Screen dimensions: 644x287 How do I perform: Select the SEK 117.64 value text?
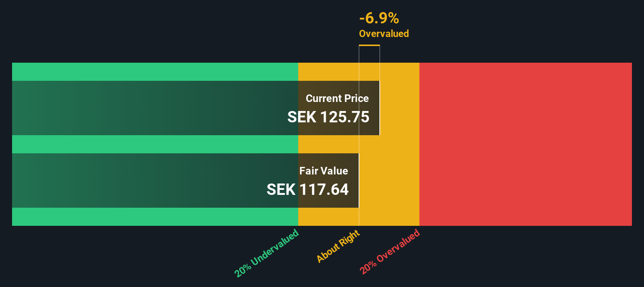[x=307, y=190]
